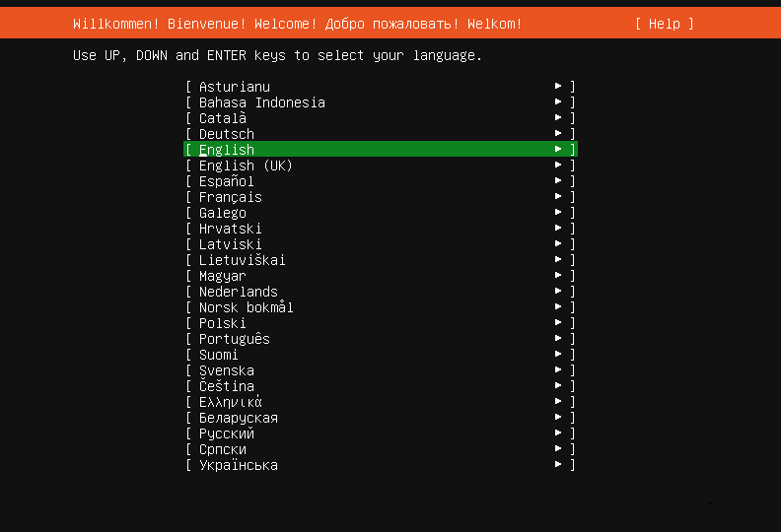Viewport: 781px width, 532px height.
Task: Click the arrow icon beside Español
Action: point(558,180)
